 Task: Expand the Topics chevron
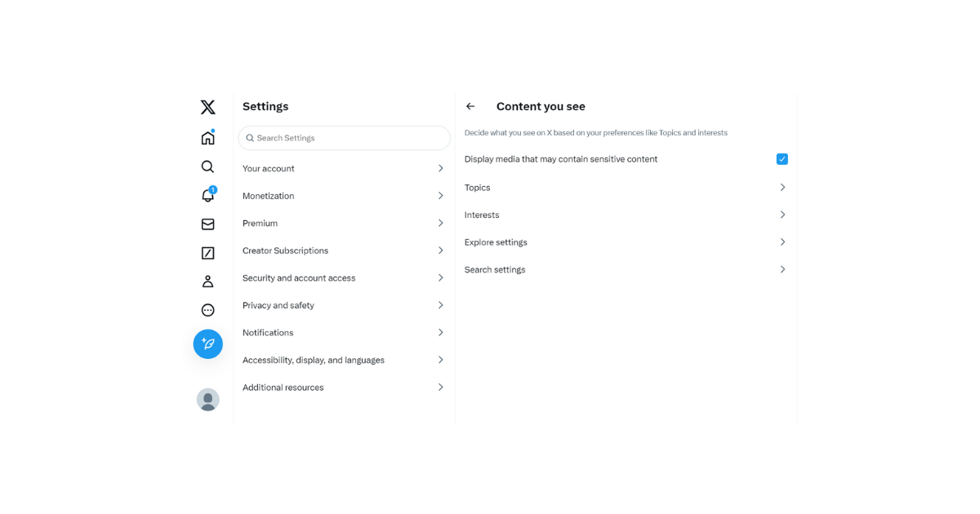[x=782, y=188]
